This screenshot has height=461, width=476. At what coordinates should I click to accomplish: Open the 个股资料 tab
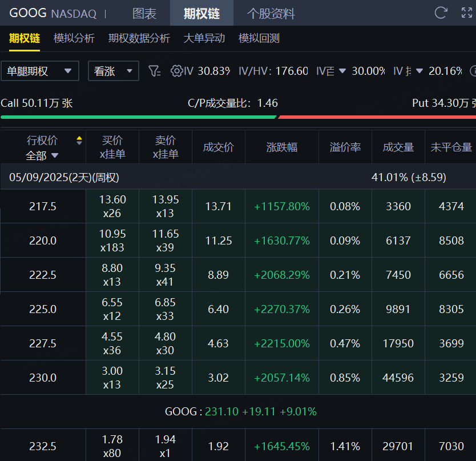point(271,13)
